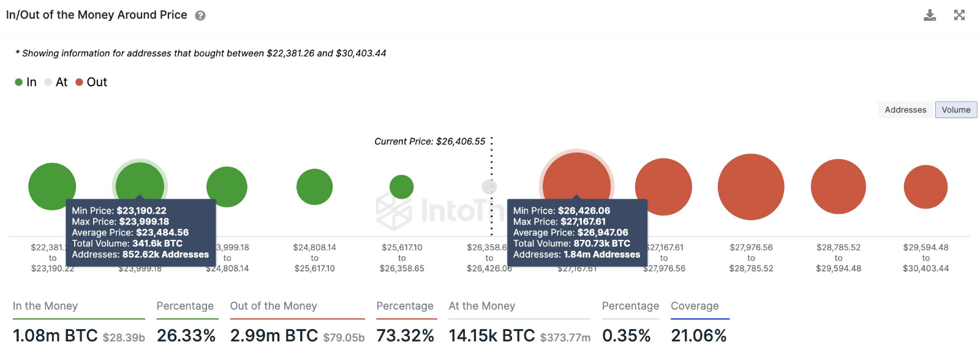This screenshot has width=980, height=361.
Task: Toggle the red Out legend marker
Action: (78, 81)
